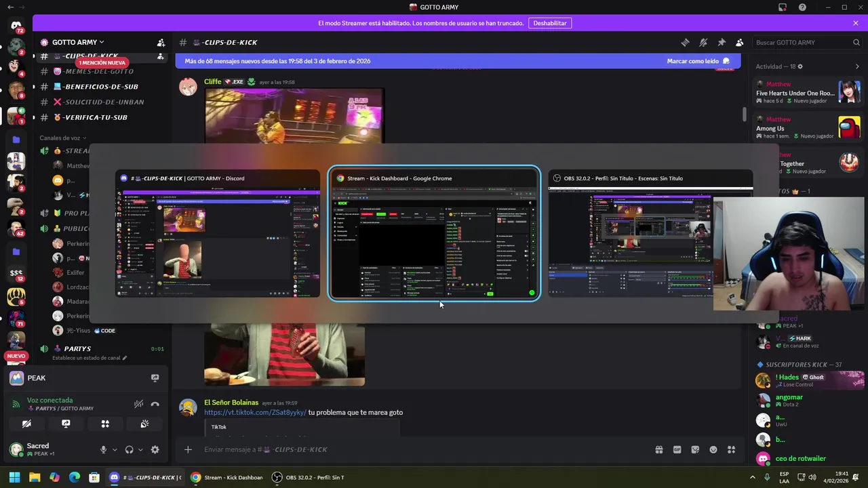Select the OBS 32.0.2 window thumbnail in switcher

650,234
